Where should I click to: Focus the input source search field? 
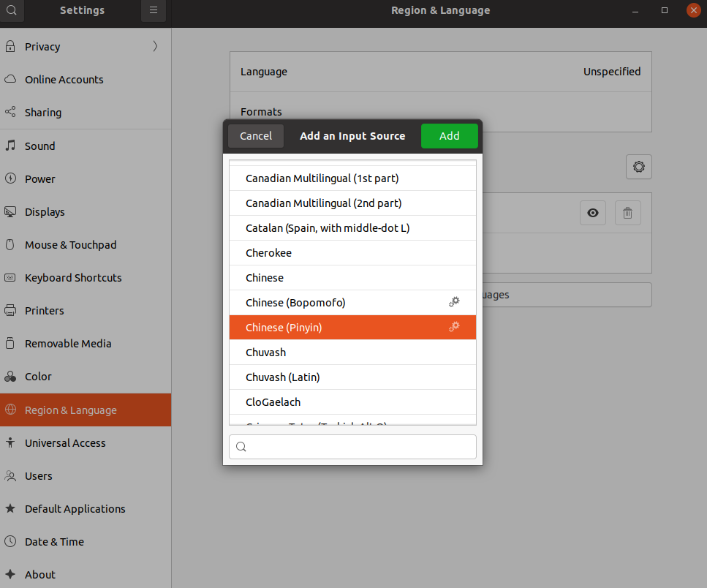coord(352,447)
